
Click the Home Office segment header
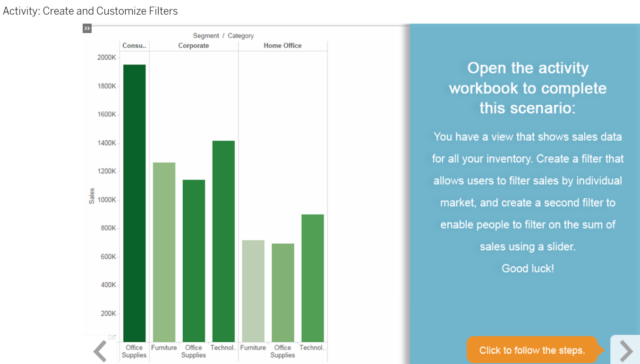tap(282, 46)
